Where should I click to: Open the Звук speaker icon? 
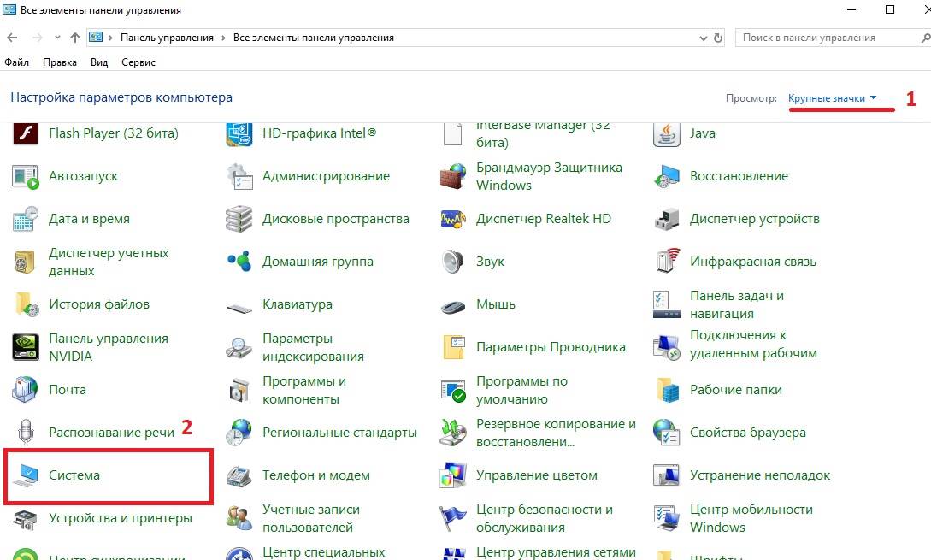(452, 262)
